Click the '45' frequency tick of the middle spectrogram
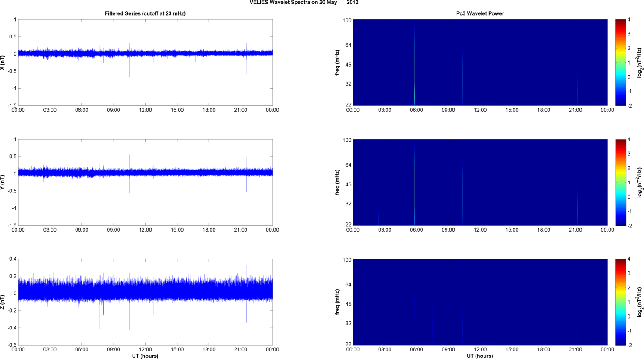The height and width of the screenshot is (359, 644). (x=348, y=184)
